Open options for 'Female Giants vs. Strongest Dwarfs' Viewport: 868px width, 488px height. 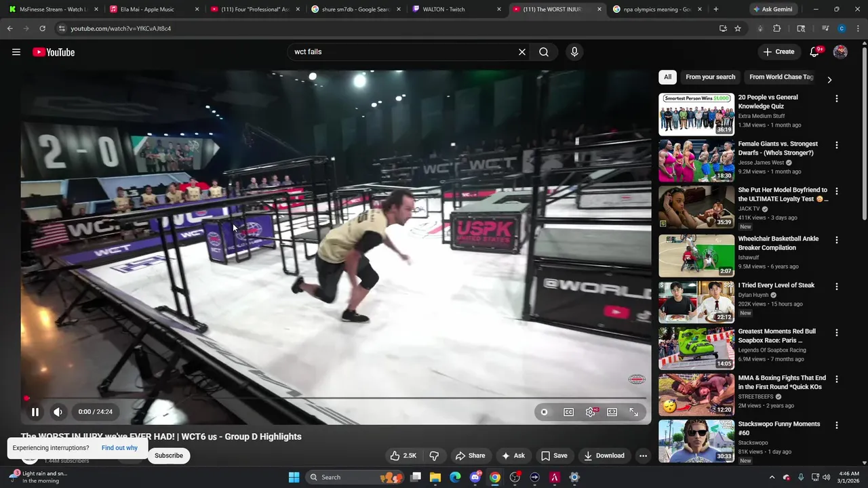click(836, 145)
